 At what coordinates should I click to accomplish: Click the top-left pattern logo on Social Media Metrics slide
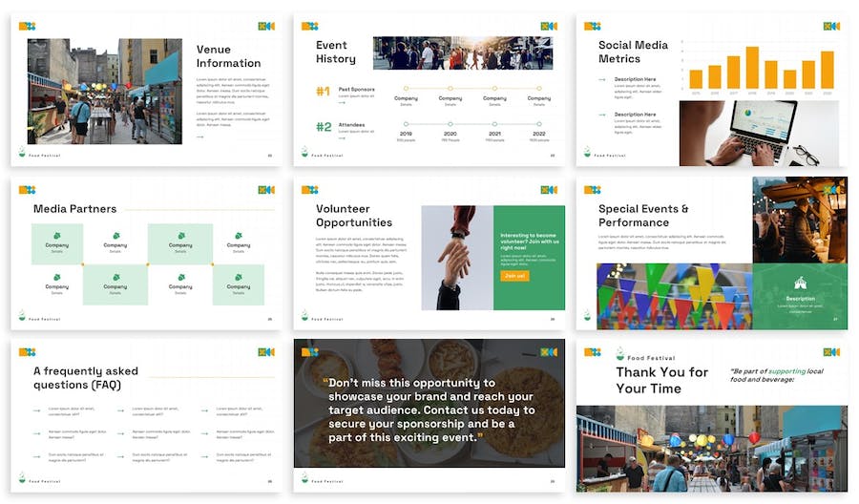tap(592, 27)
